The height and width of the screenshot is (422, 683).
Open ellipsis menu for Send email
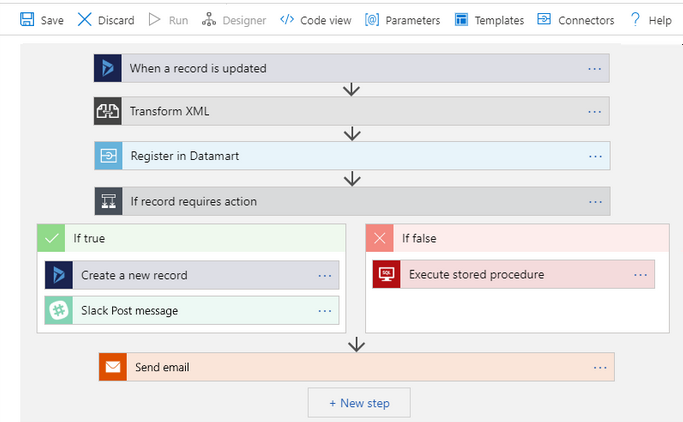(600, 368)
